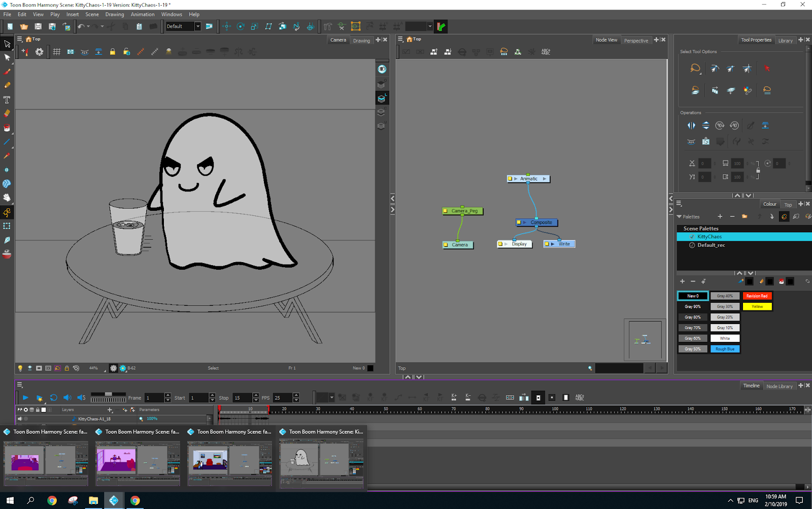Select the Brush tool in left toolbar
Viewport: 812px width, 509px height.
click(7, 72)
